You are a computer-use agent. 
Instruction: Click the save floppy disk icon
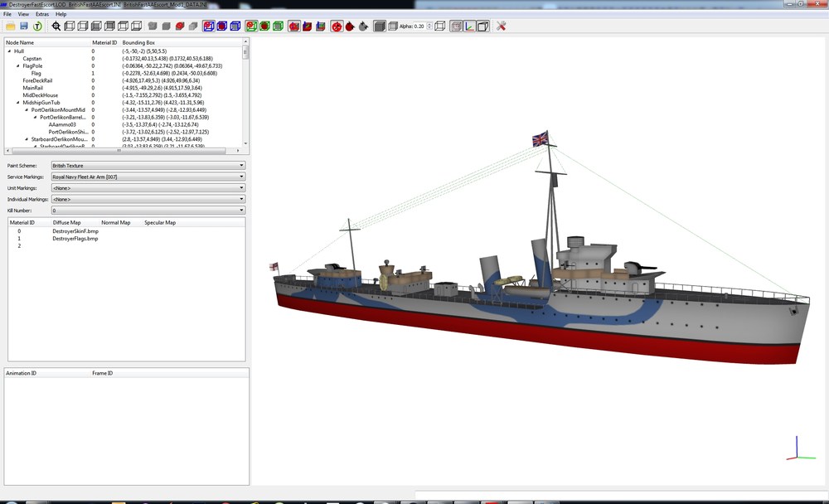(x=24, y=26)
